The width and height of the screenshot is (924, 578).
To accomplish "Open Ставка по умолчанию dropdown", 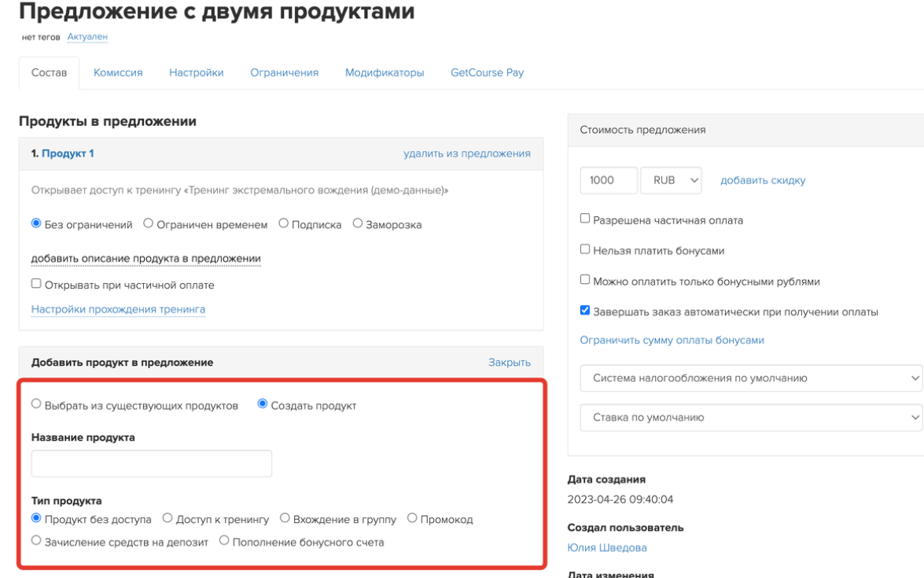I will coord(751,417).
